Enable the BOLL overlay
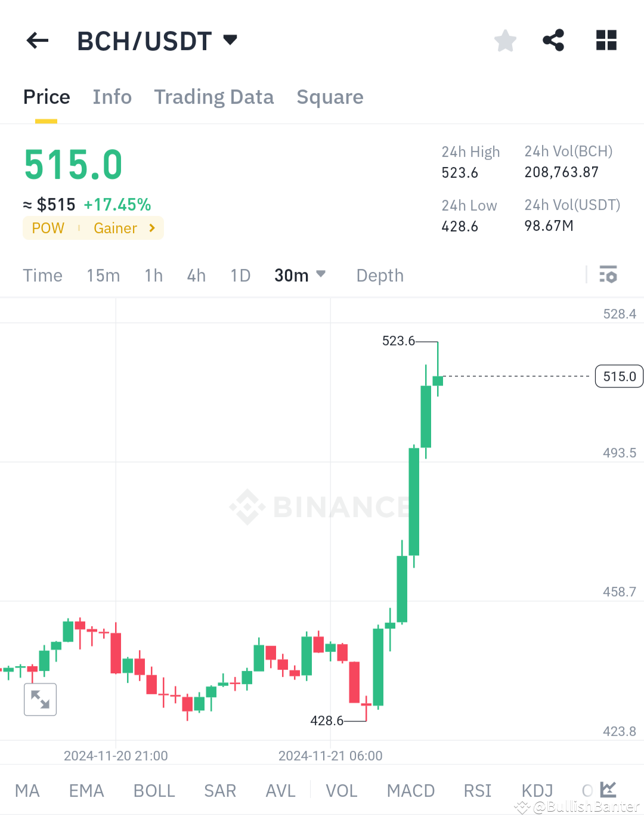Image resolution: width=644 pixels, height=820 pixels. tap(154, 790)
